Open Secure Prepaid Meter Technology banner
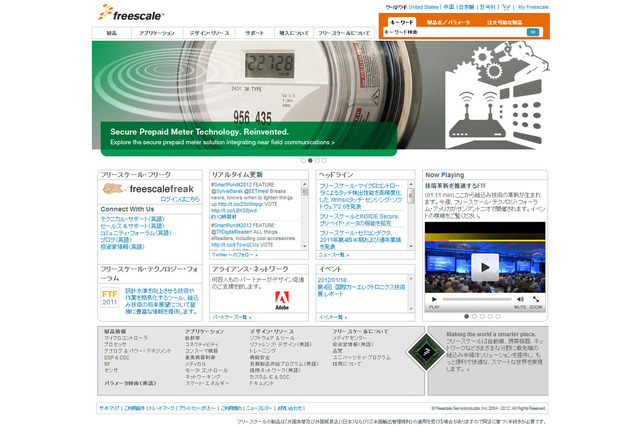Screen dimensions: 640x426 249,139
